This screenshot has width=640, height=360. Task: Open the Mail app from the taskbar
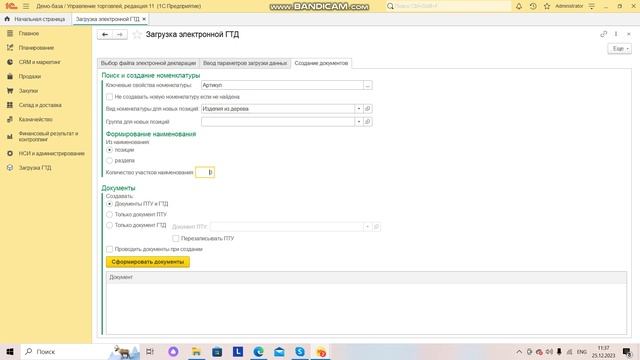click(279, 351)
